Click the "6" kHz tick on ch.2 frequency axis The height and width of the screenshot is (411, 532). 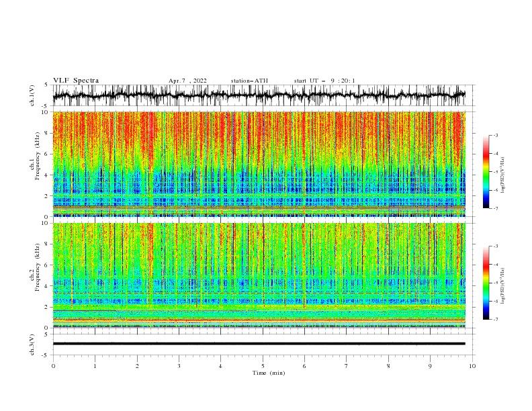[48, 265]
